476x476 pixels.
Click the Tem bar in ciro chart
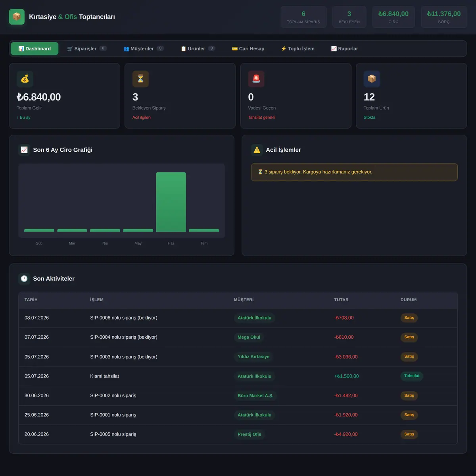point(204,230)
